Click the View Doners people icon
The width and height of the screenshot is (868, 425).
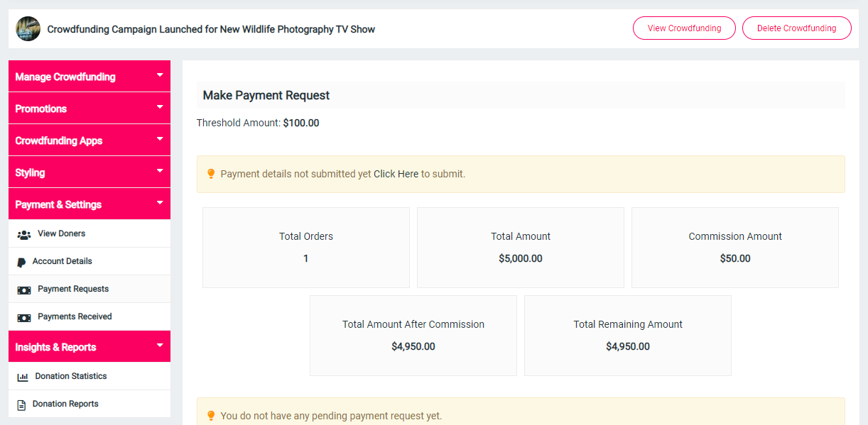pos(24,234)
